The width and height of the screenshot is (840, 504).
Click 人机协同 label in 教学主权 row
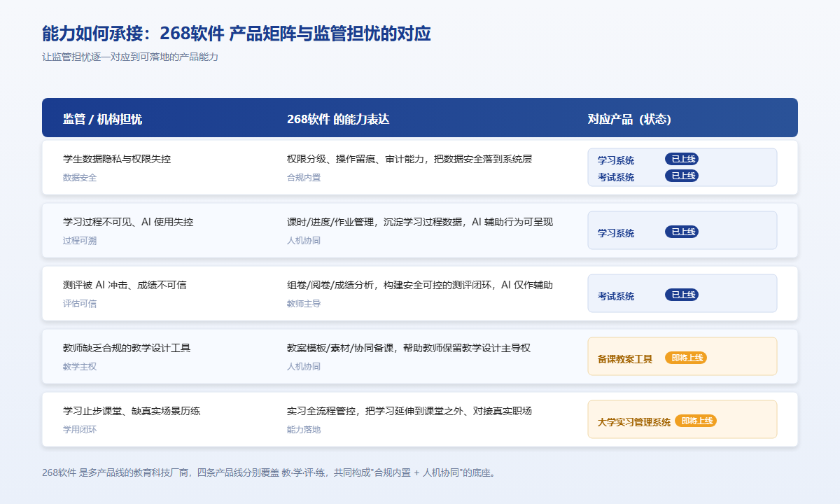[304, 366]
